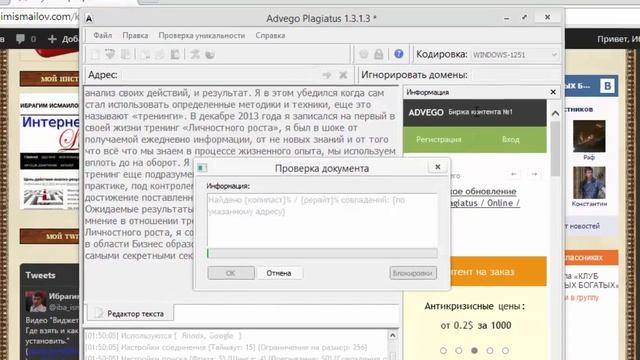Select the fifth carousel dot under prices
The width and height of the screenshot is (640, 360).
[x=505, y=351]
